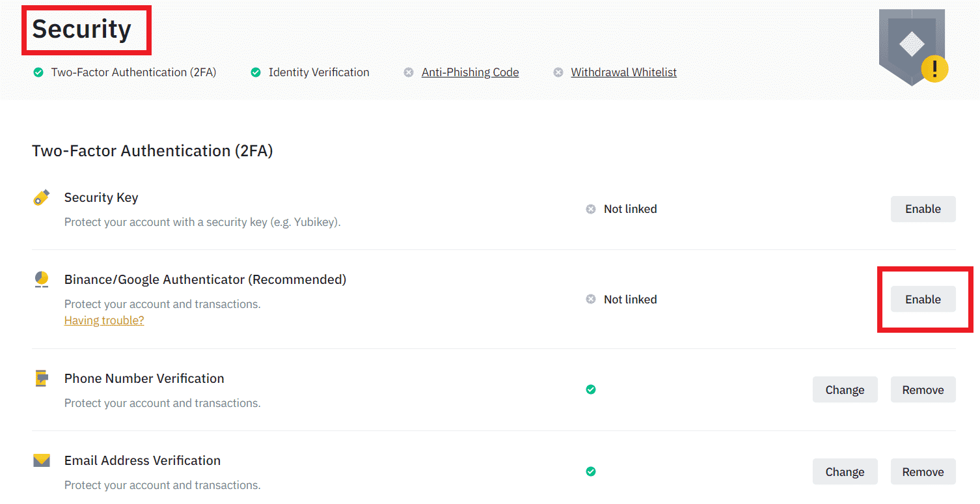Click the Security page heading

click(82, 29)
